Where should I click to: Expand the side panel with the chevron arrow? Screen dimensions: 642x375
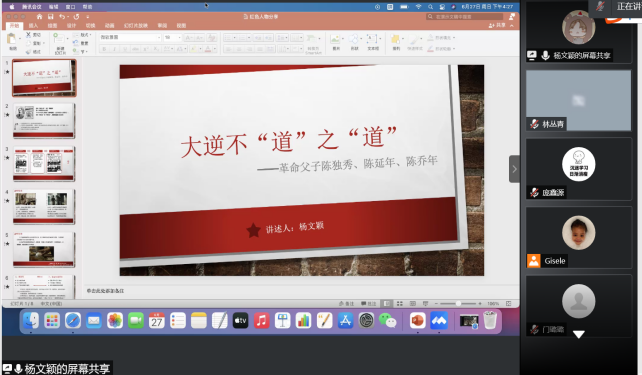point(514,169)
